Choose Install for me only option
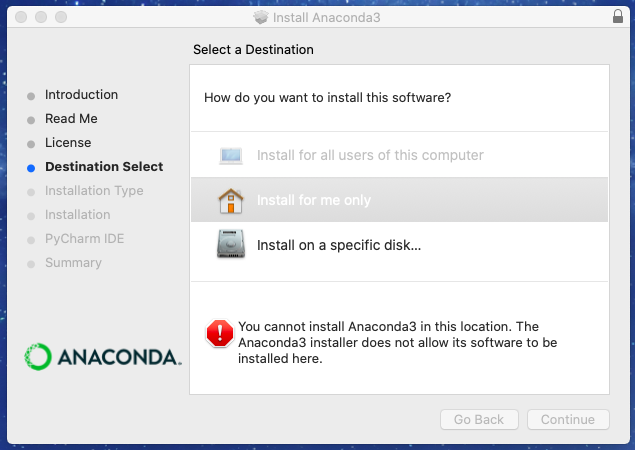Viewport: 635px width, 450px height. (399, 200)
